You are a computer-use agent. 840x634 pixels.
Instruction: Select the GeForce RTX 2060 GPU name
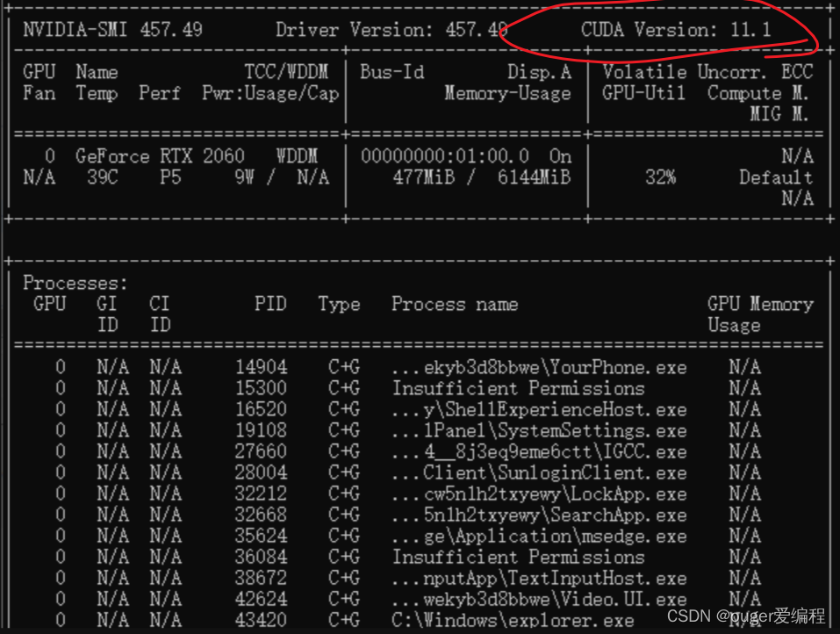(162, 155)
